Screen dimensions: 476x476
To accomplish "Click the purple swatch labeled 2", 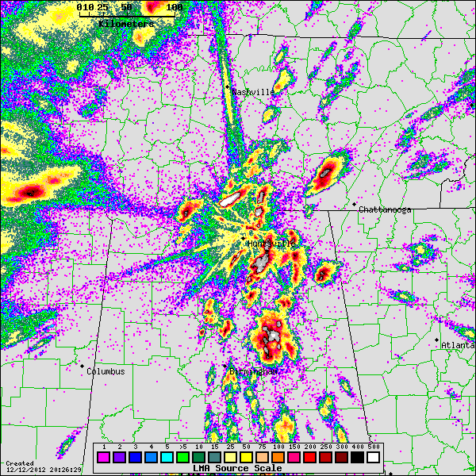I will pos(120,458).
